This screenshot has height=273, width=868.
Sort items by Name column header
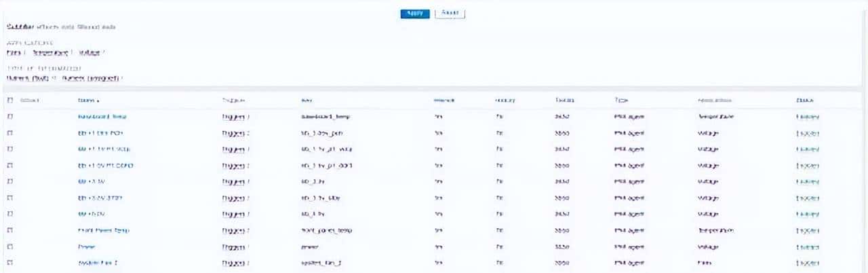[88, 100]
